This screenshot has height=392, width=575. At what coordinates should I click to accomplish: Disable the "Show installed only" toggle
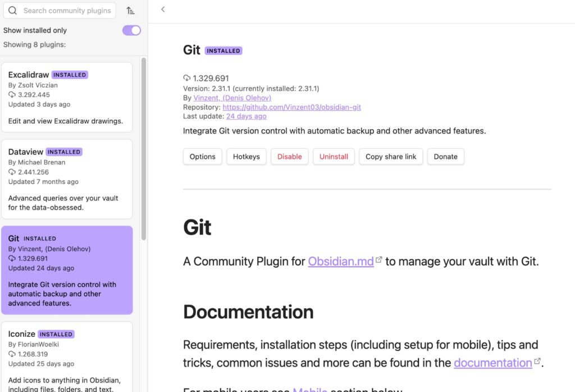(x=130, y=30)
